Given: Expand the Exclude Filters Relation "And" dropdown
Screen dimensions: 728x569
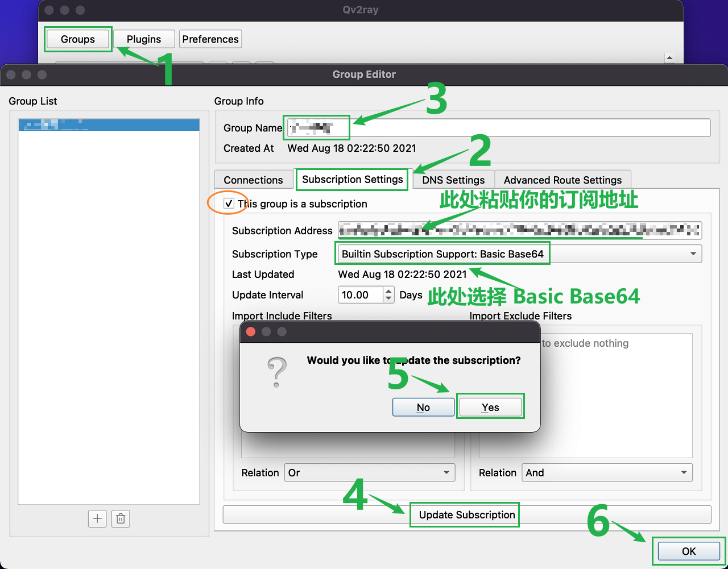Looking at the screenshot, I should tap(606, 472).
